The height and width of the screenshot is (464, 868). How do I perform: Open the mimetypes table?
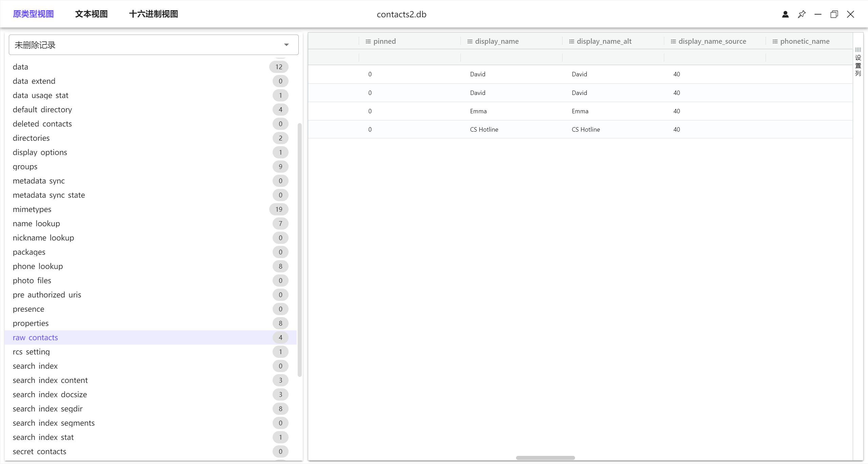click(32, 209)
